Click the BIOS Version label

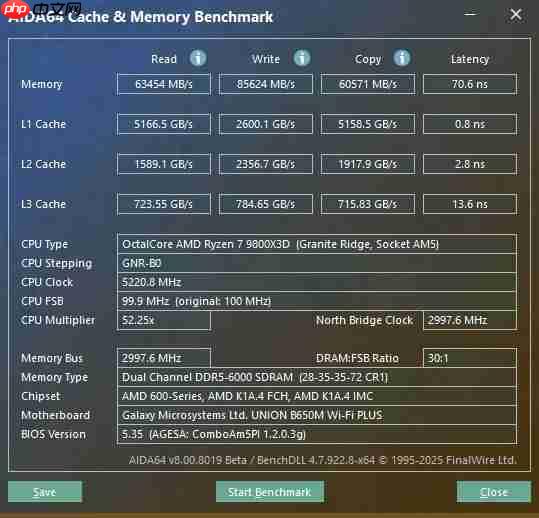pos(53,434)
